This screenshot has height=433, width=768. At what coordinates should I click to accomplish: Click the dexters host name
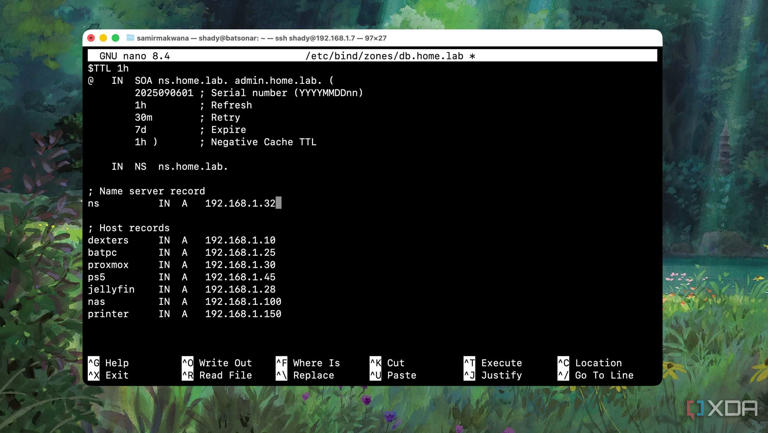tap(108, 240)
